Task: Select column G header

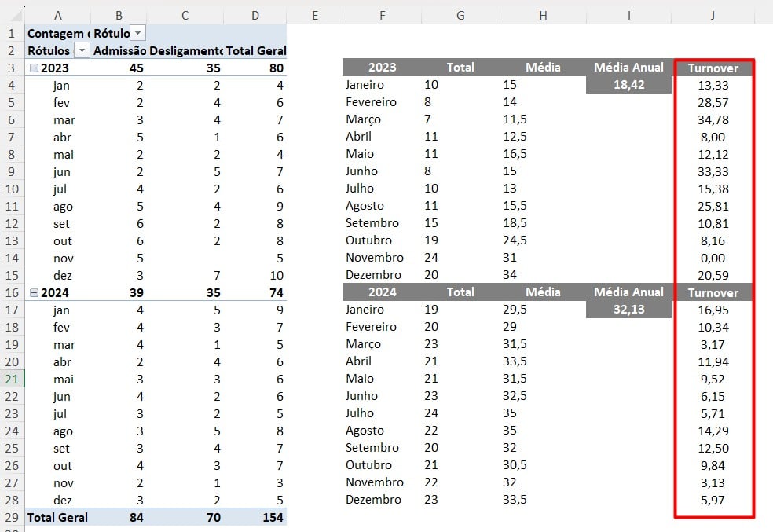Action: coord(460,16)
